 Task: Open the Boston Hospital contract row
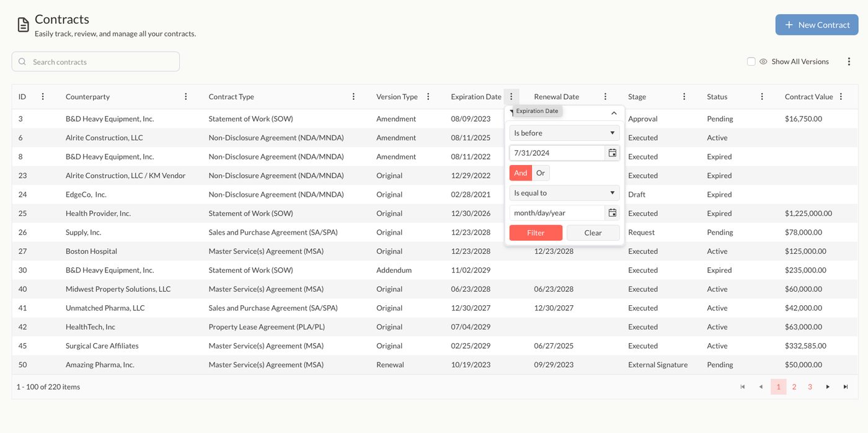click(435, 251)
